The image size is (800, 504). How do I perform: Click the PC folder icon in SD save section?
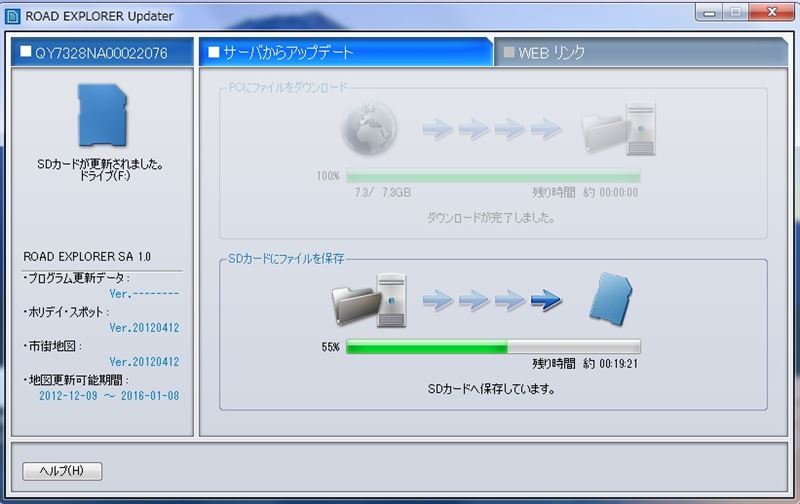coord(369,300)
